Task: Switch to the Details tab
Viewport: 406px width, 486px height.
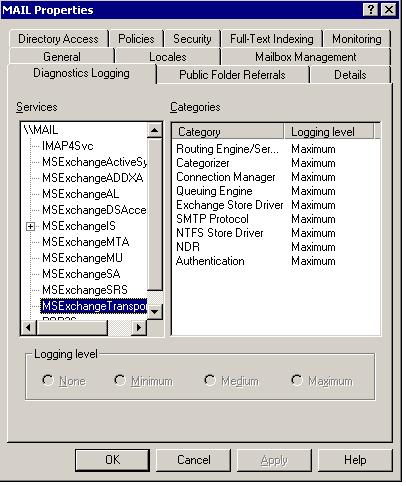Action: pyautogui.click(x=350, y=75)
